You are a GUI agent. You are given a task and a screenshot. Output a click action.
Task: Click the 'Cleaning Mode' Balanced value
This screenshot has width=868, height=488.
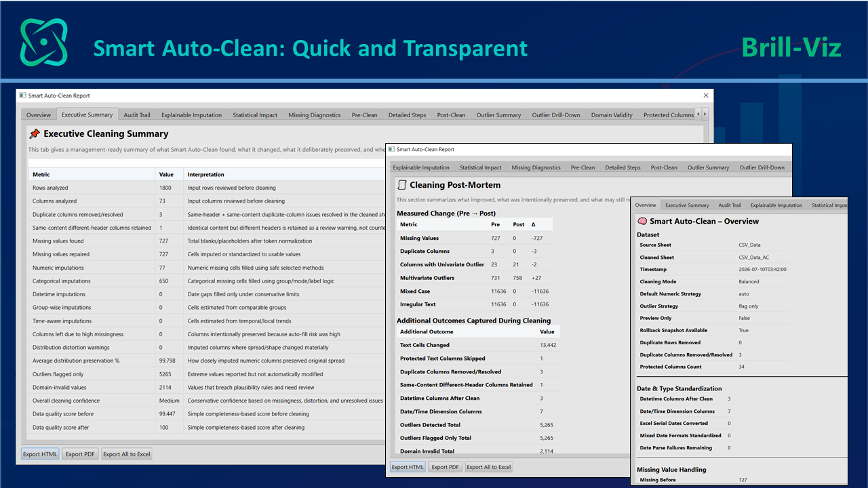click(x=749, y=281)
